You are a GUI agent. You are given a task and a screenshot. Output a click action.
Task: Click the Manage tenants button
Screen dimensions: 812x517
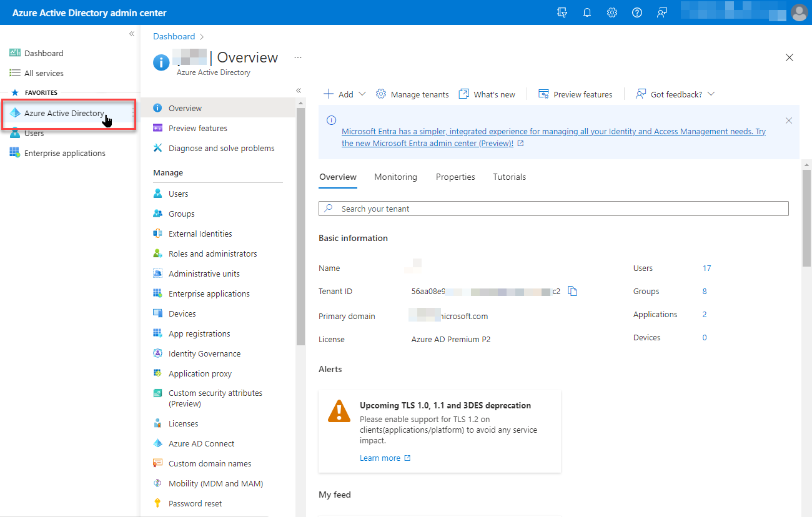tap(412, 94)
